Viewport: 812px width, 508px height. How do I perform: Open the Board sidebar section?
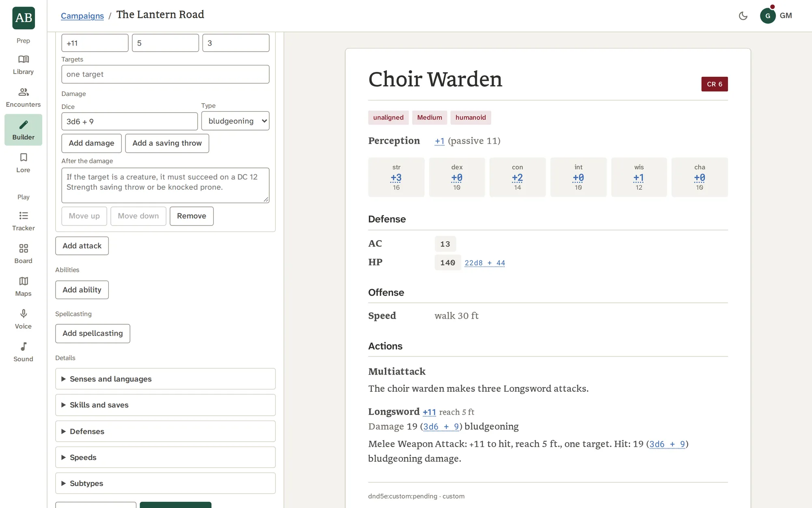click(23, 254)
